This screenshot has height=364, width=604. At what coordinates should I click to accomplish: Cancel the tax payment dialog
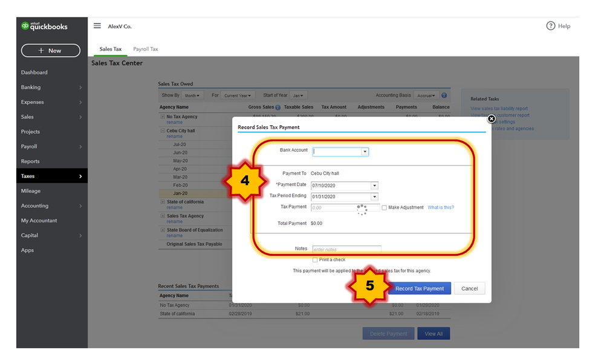(469, 288)
